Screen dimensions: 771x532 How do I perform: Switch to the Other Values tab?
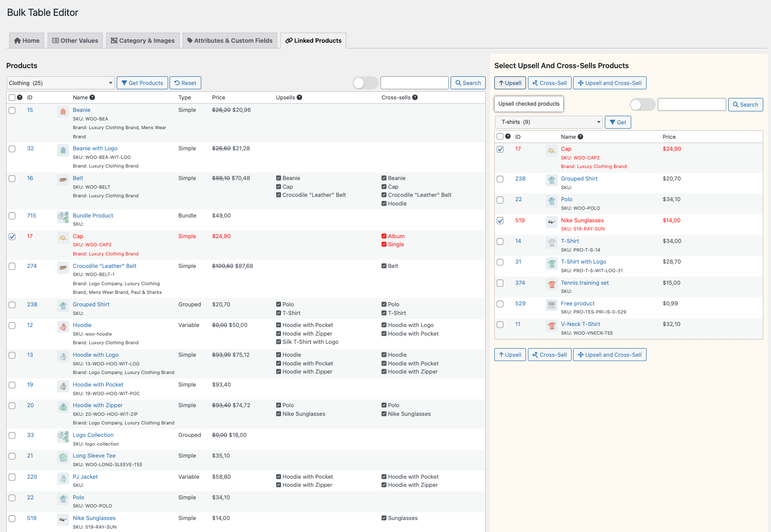click(75, 40)
